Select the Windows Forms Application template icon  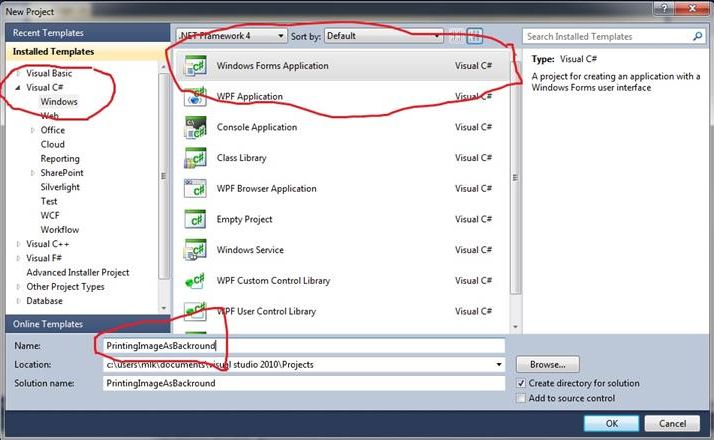[195, 66]
